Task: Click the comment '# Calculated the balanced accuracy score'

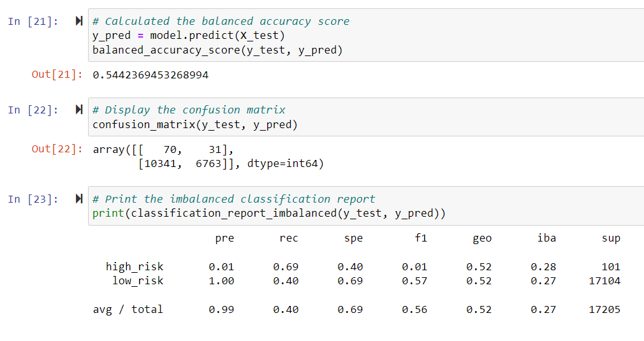Action: (x=221, y=21)
